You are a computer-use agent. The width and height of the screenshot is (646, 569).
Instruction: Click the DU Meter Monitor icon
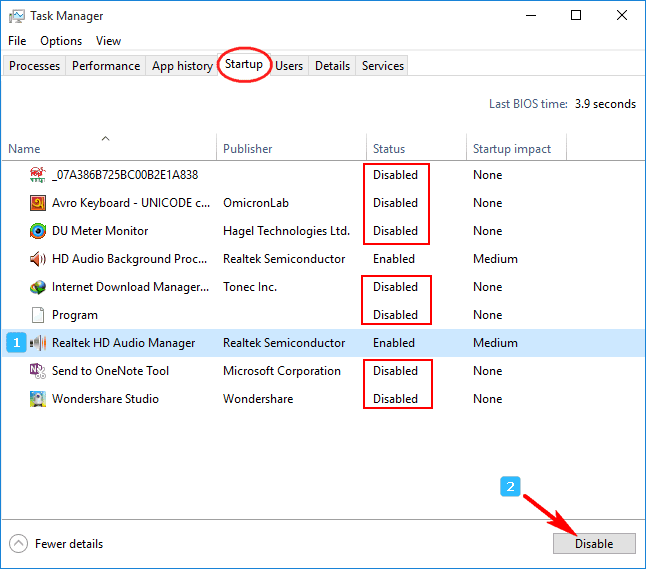pyautogui.click(x=38, y=231)
